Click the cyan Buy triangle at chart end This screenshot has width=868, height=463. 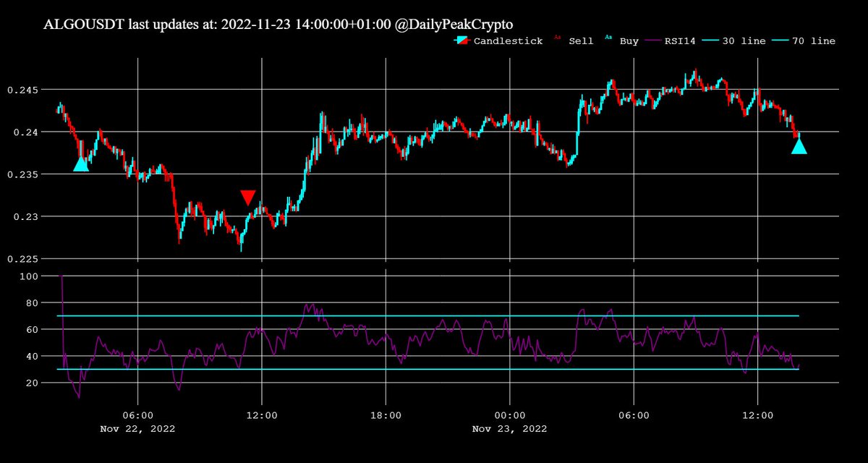coord(799,146)
